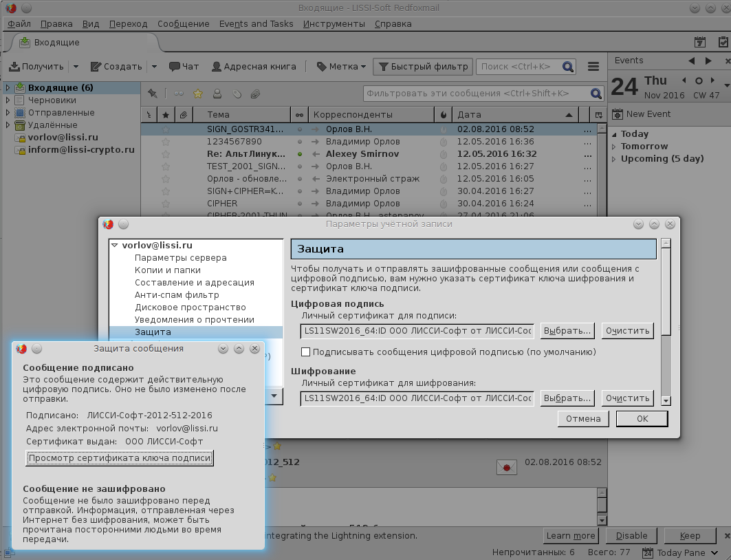The image size is (731, 560).
Task: Open the Чат chat button
Action: point(184,67)
